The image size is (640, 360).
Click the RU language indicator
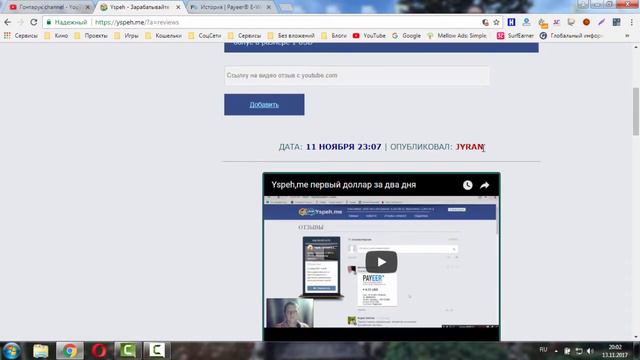pyautogui.click(x=543, y=350)
